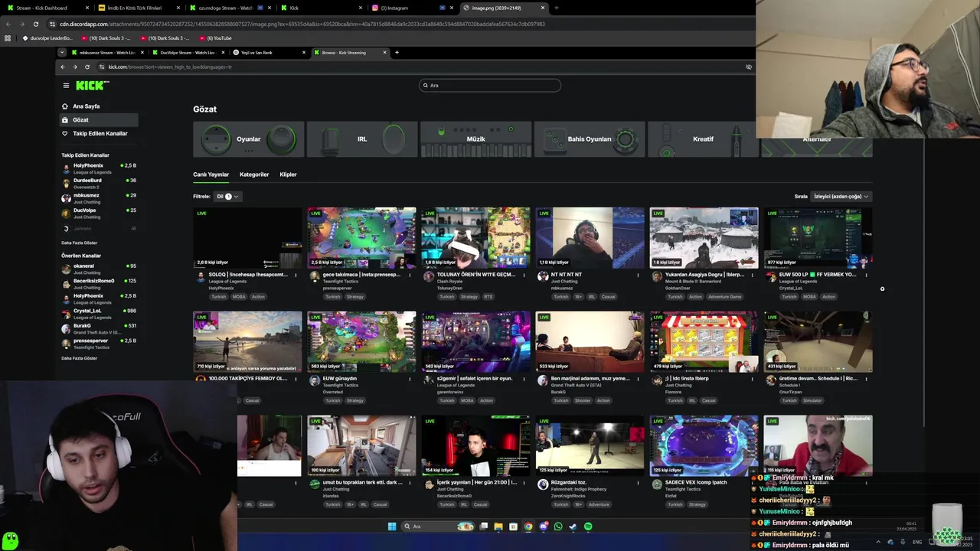Go forward in the inner Kick browser window
This screenshot has height=551, width=980.
pos(74,67)
